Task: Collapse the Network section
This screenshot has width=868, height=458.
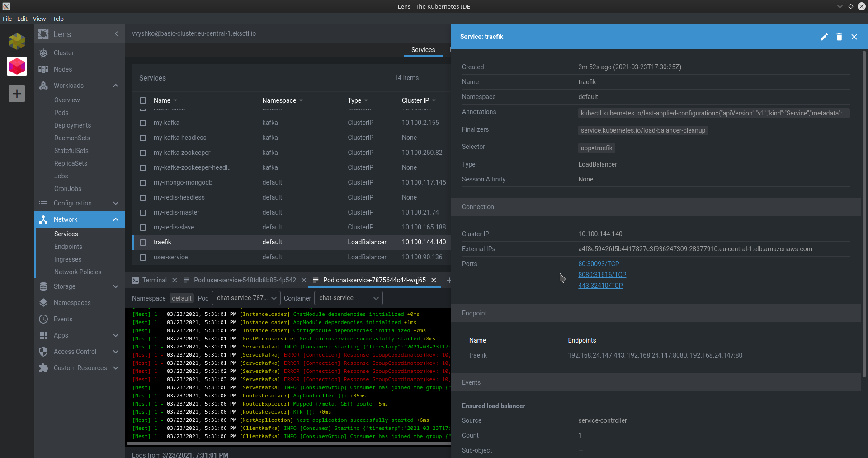Action: 116,219
